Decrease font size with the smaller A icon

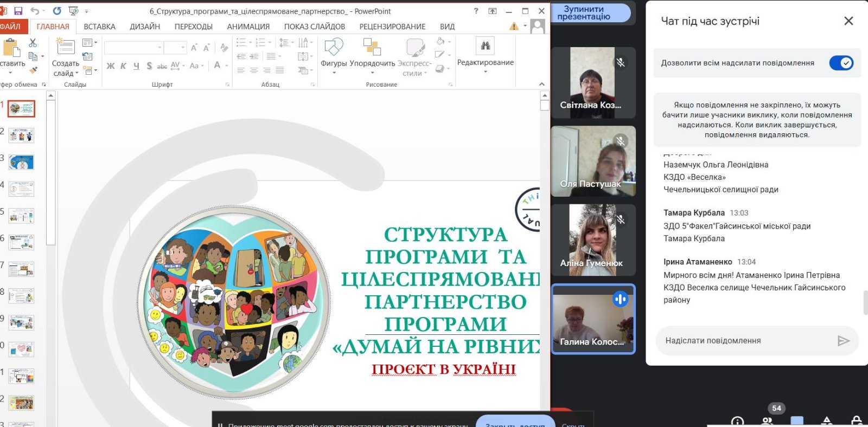pos(206,48)
